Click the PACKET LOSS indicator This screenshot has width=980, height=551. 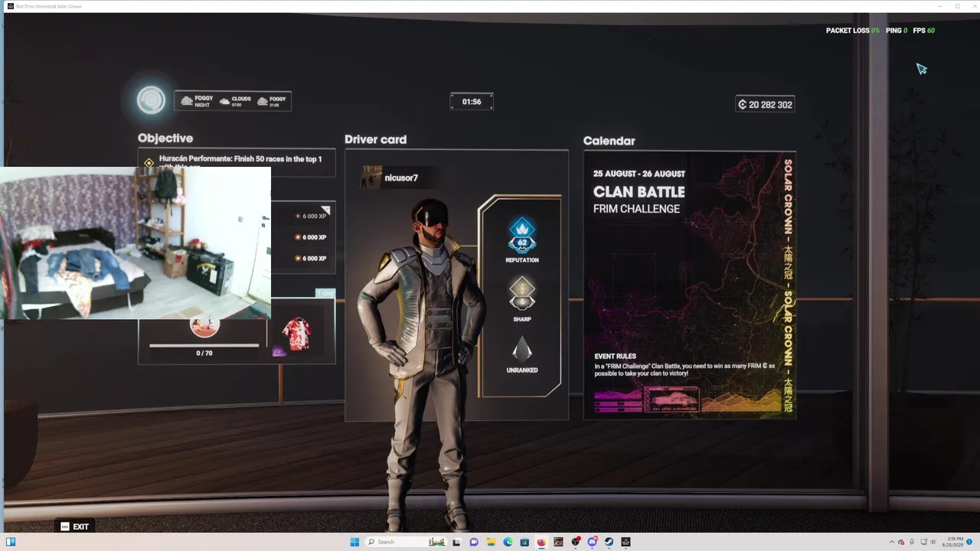(852, 31)
